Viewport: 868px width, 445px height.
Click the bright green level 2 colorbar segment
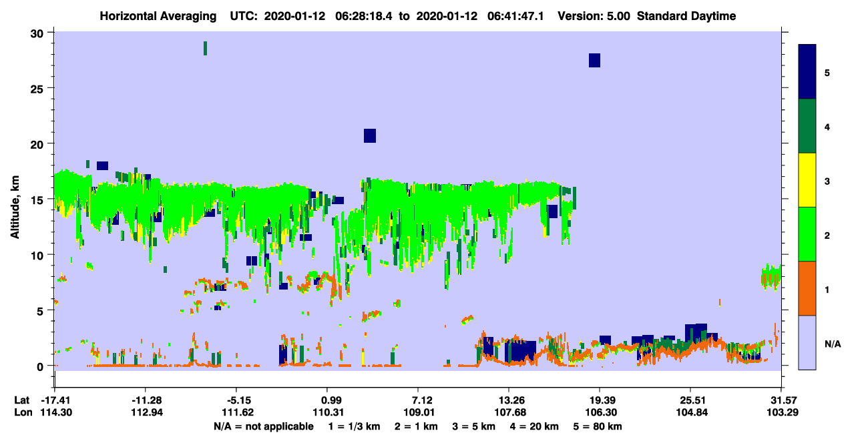(x=807, y=234)
